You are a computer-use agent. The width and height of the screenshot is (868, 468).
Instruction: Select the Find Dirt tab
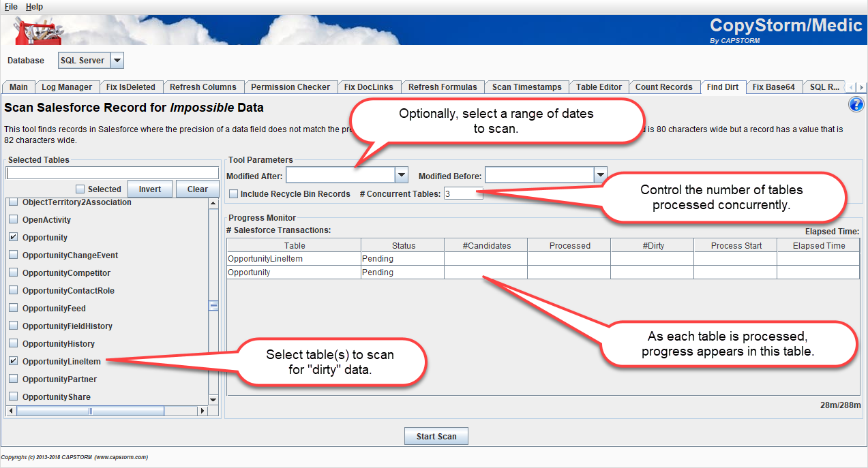(723, 87)
